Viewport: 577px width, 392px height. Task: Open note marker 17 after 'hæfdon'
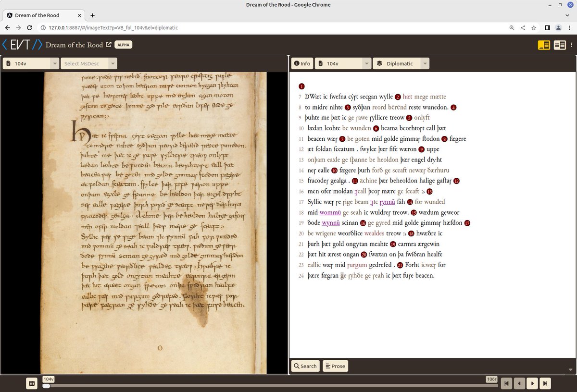point(467,223)
